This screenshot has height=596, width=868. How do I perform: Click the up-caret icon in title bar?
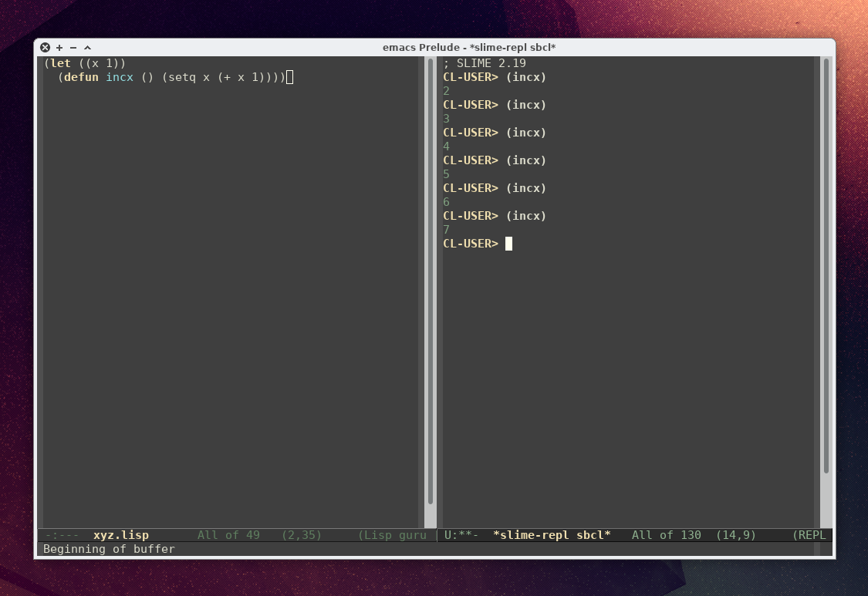87,48
